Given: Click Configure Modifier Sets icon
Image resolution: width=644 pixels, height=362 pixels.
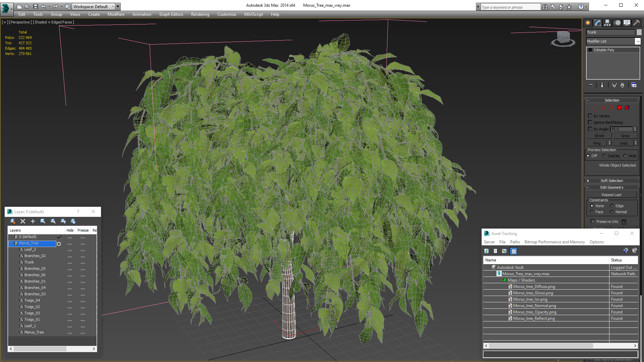Looking at the screenshot, I should pyautogui.click(x=634, y=85).
